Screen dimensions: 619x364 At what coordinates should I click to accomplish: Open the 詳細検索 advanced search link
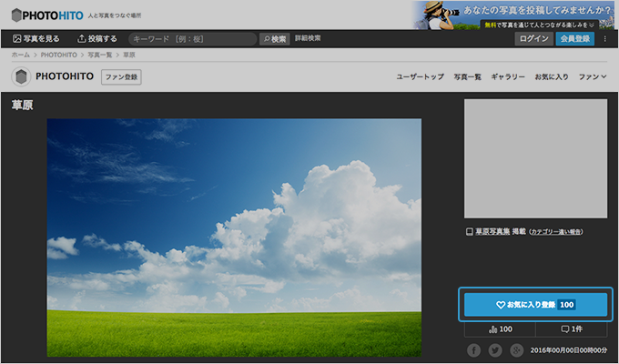pyautogui.click(x=308, y=39)
